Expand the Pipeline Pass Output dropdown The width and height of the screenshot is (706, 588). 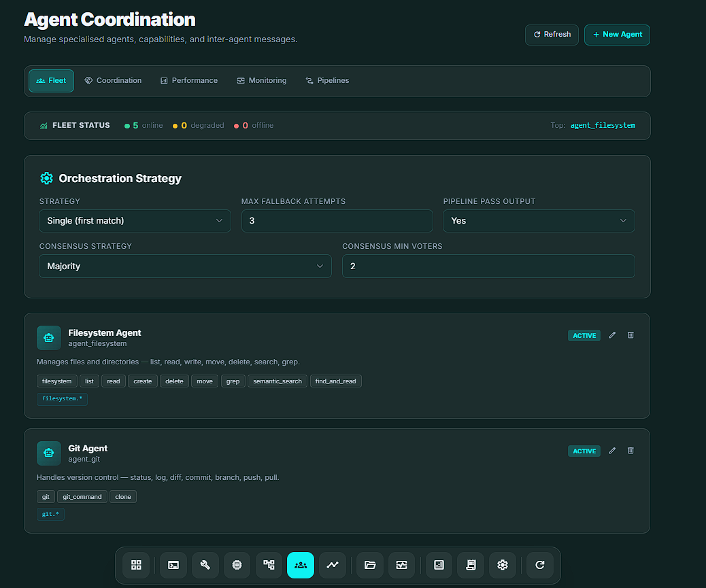tap(539, 221)
